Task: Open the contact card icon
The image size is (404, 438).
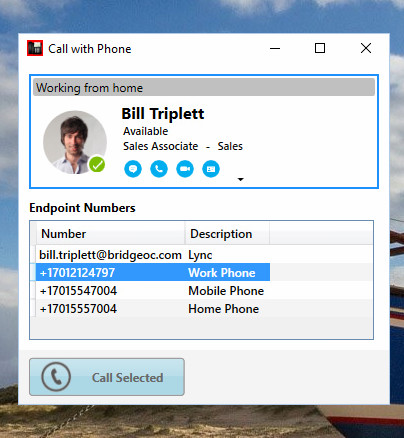Action: (x=211, y=169)
